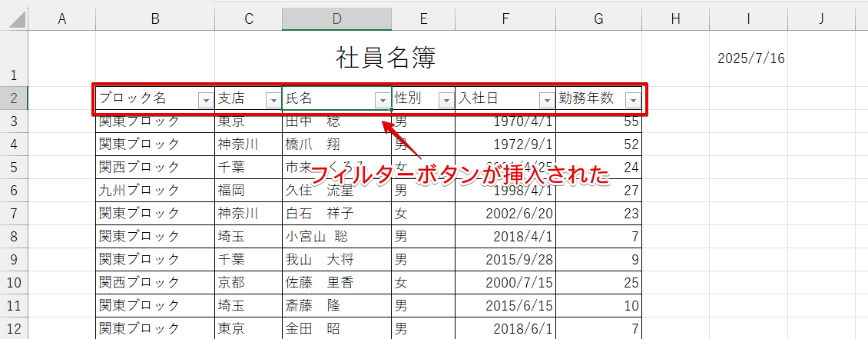The height and width of the screenshot is (339, 868).
Task: Select row 10 header
Action: click(14, 283)
